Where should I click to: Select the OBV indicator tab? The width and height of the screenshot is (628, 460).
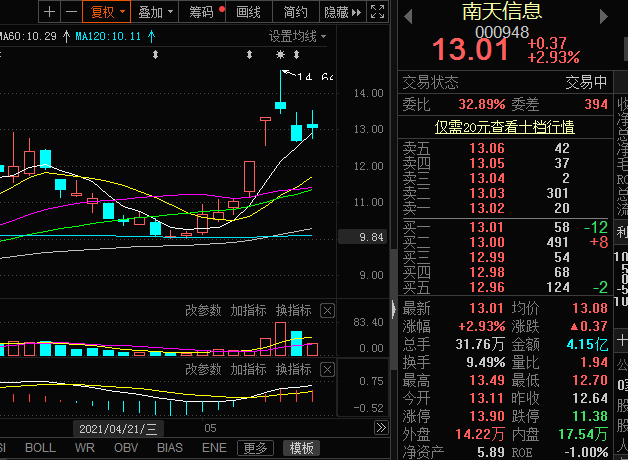click(x=126, y=448)
